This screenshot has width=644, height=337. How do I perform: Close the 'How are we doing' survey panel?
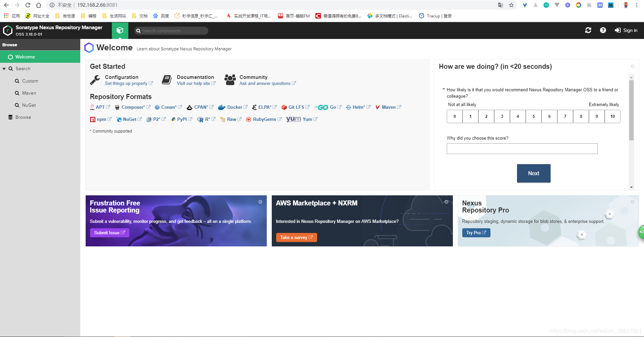pos(632,66)
